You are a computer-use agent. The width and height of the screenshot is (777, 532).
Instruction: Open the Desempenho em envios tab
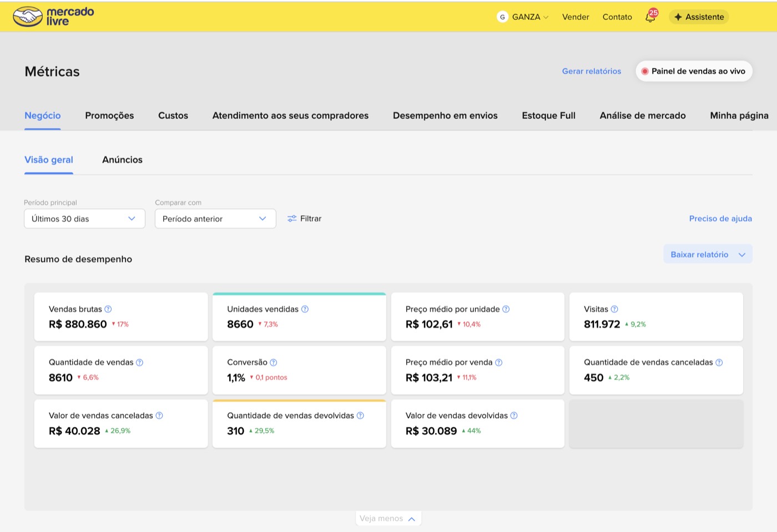click(x=445, y=115)
